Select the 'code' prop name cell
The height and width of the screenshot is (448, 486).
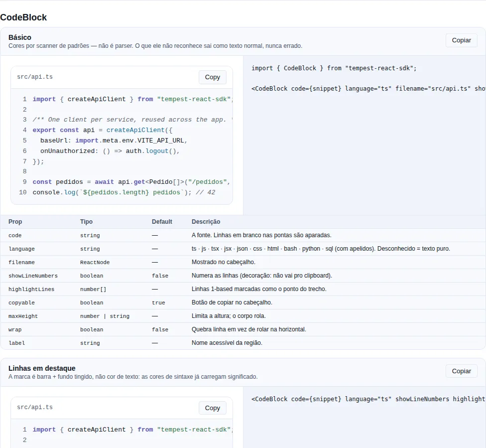coord(15,236)
